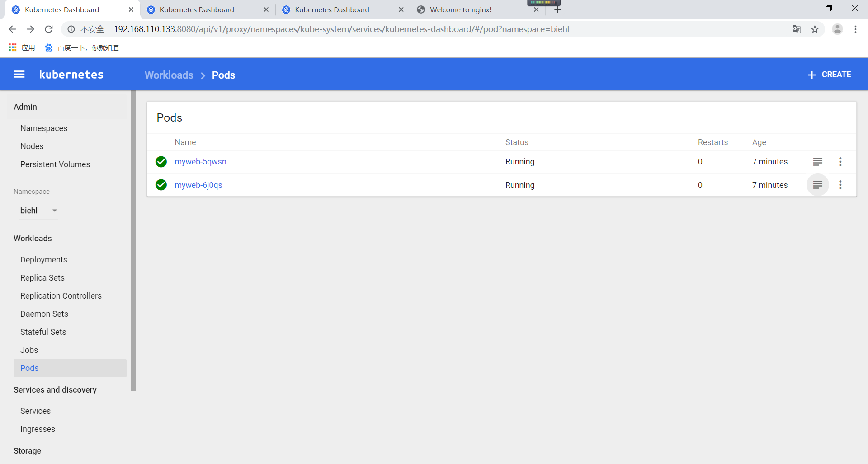Open the Baidu bookmark
868x464 pixels.
pos(82,47)
